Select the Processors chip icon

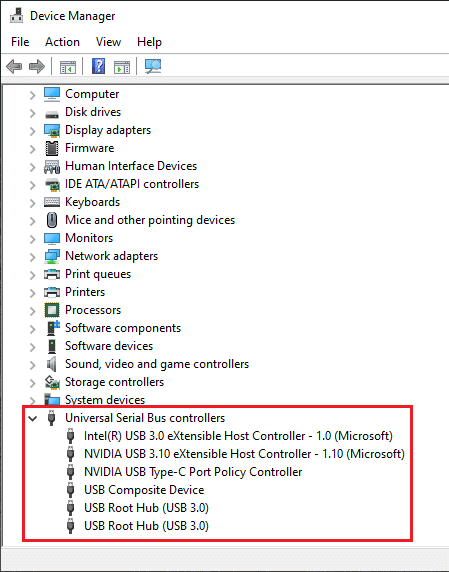[x=52, y=310]
